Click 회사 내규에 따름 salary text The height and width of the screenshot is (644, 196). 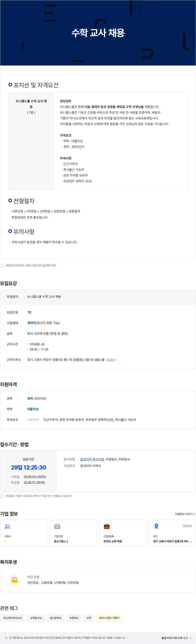[48, 334]
